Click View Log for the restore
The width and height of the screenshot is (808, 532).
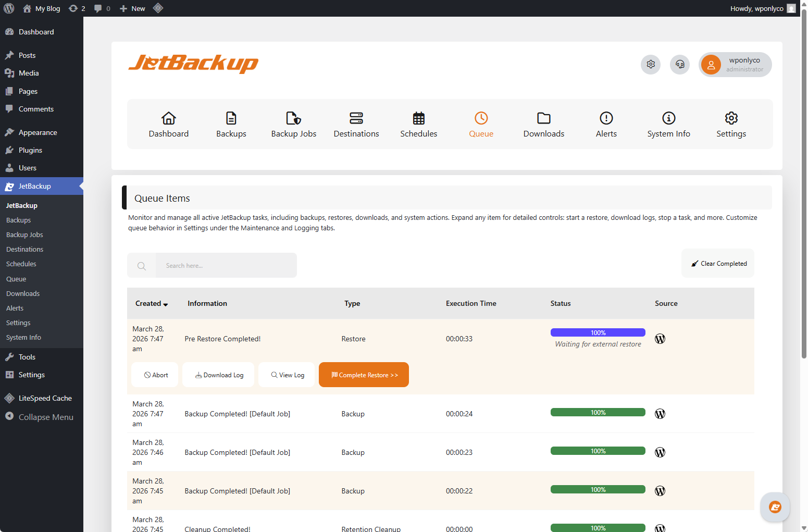pyautogui.click(x=287, y=375)
